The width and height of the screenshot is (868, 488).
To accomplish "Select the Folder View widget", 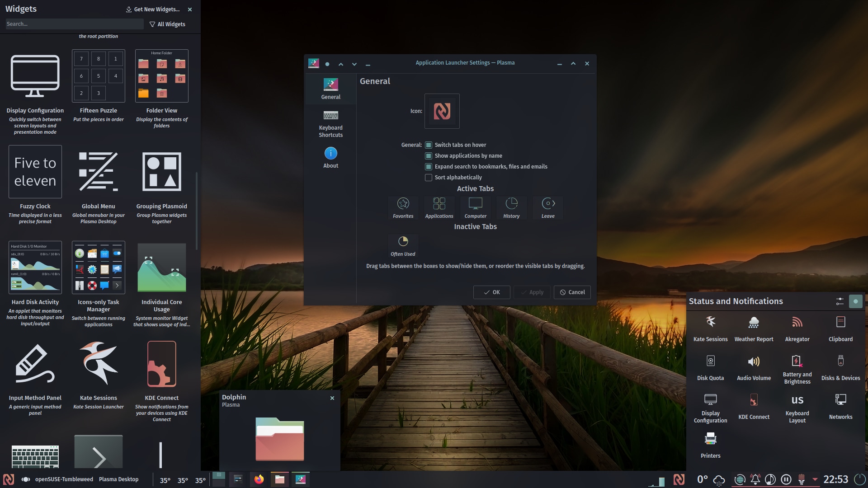I will point(162,89).
